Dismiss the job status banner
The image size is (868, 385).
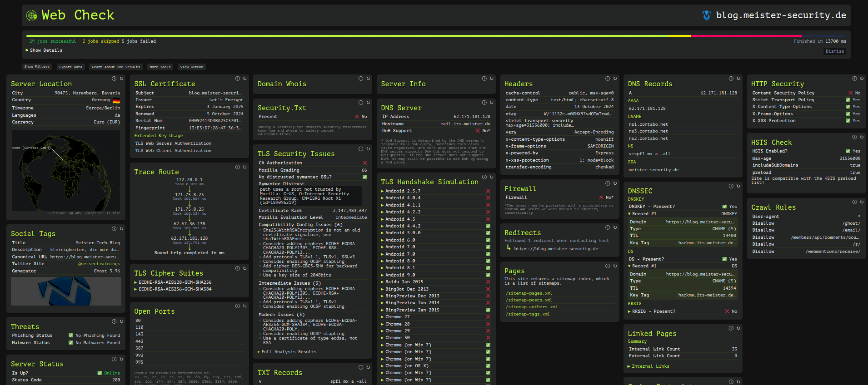coord(835,51)
